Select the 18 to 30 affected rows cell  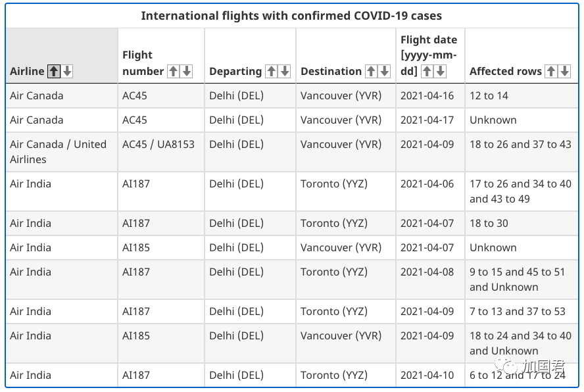click(522, 223)
